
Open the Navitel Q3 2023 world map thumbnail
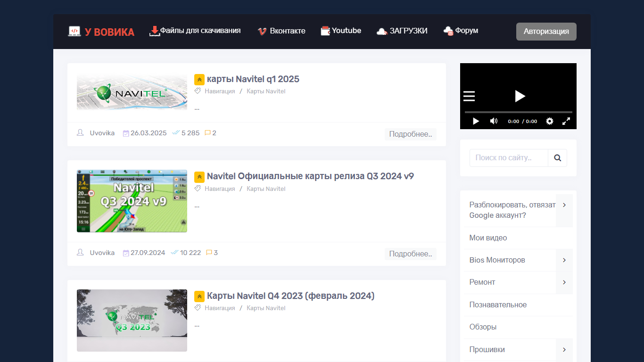tap(132, 321)
